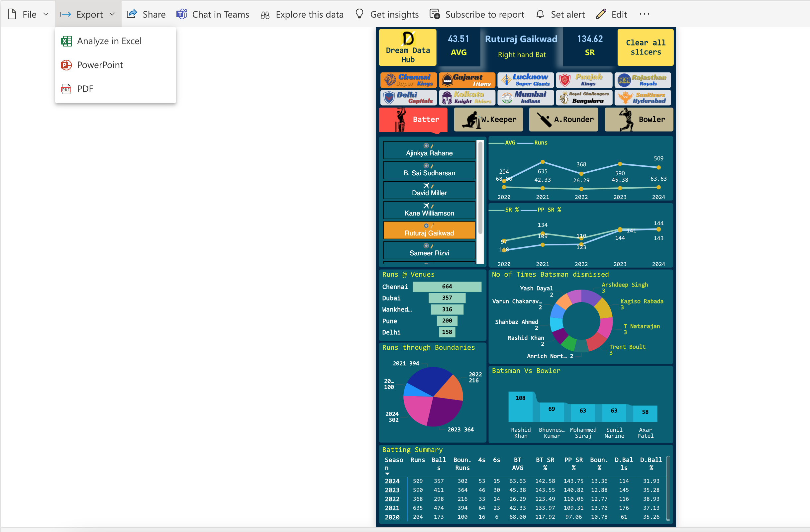Image resolution: width=810 pixels, height=532 pixels.
Task: Filter by Royal Challengers Bengaluru logo
Action: (584, 98)
